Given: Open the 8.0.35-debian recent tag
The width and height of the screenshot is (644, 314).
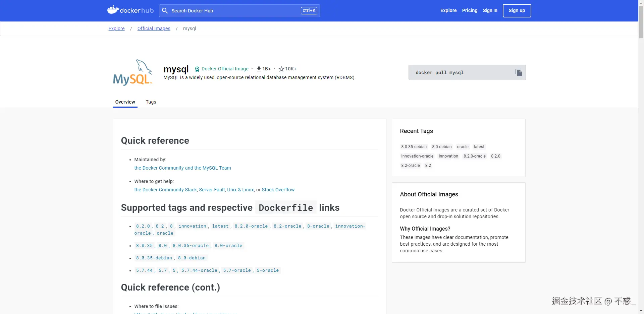Looking at the screenshot, I should click(414, 147).
